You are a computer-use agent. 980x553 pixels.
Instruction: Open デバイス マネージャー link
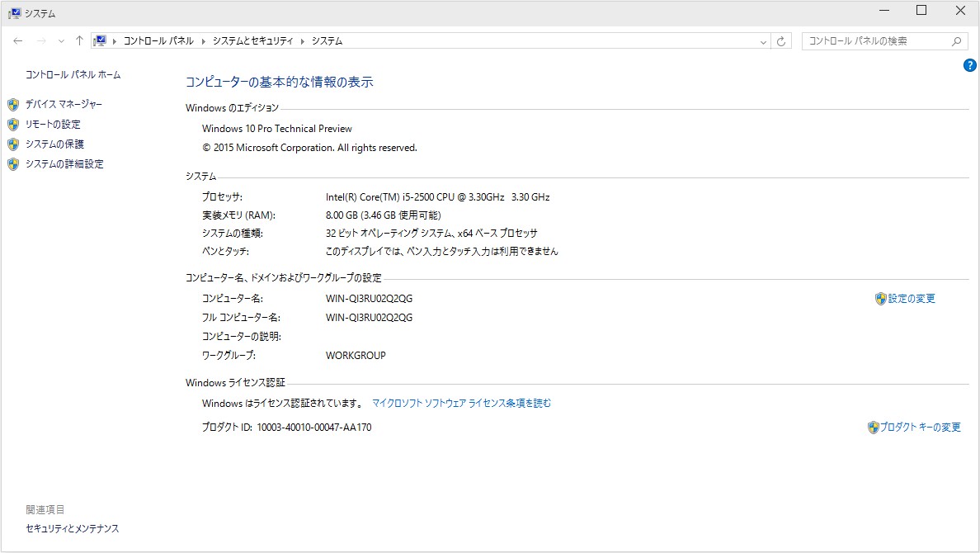coord(64,104)
